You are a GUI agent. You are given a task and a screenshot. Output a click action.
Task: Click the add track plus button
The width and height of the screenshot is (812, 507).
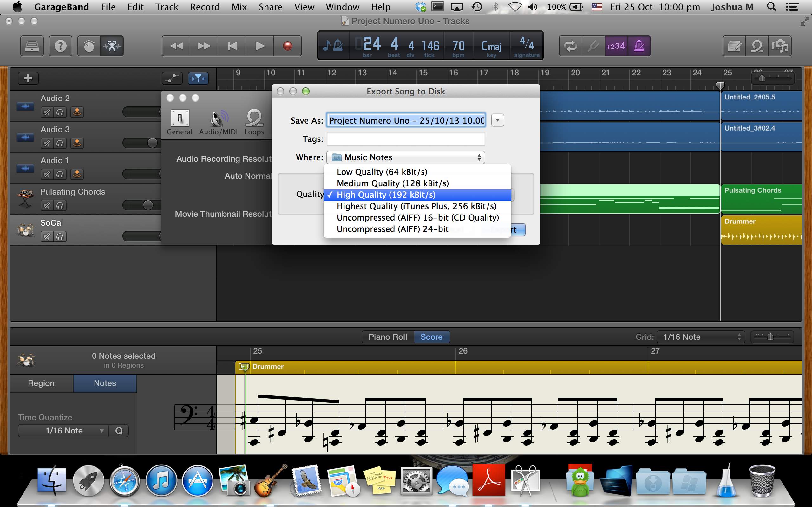[x=28, y=79]
